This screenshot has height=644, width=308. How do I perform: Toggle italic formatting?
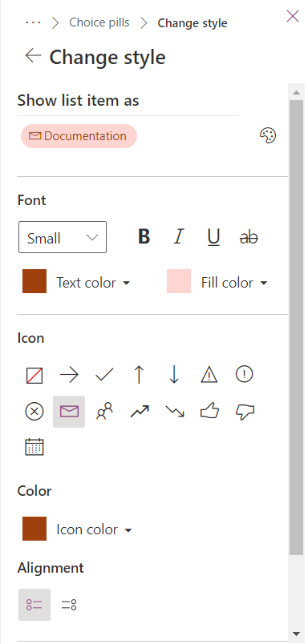[178, 237]
